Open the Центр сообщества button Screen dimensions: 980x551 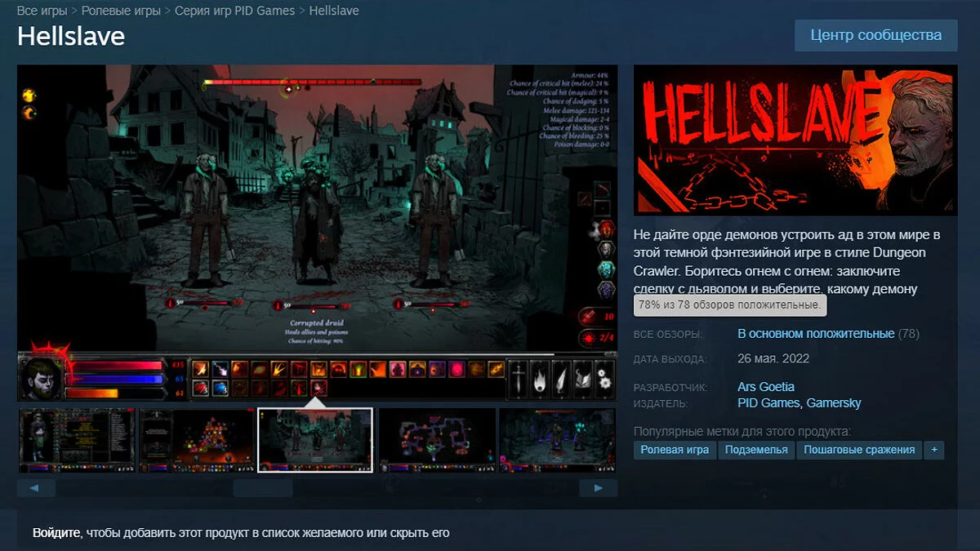(x=875, y=35)
